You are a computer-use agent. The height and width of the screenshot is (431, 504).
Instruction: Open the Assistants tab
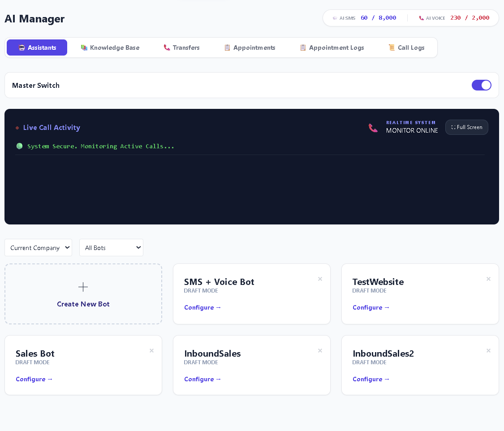pos(37,47)
